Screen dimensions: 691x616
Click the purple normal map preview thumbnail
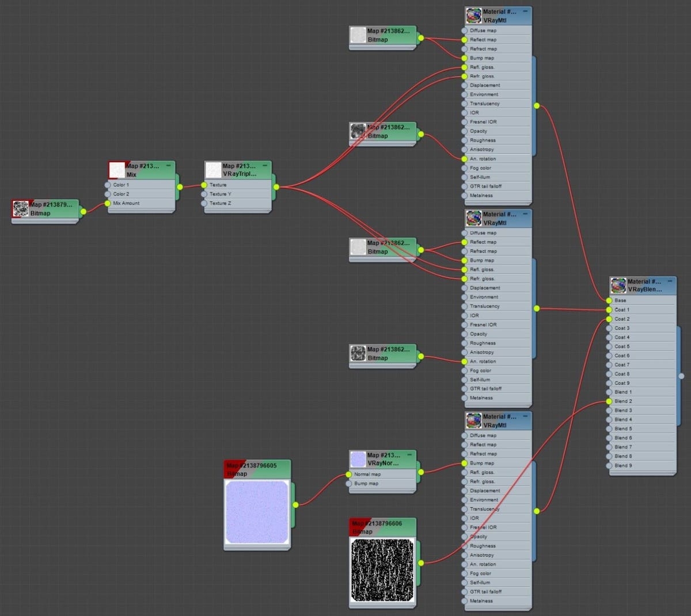pos(256,512)
